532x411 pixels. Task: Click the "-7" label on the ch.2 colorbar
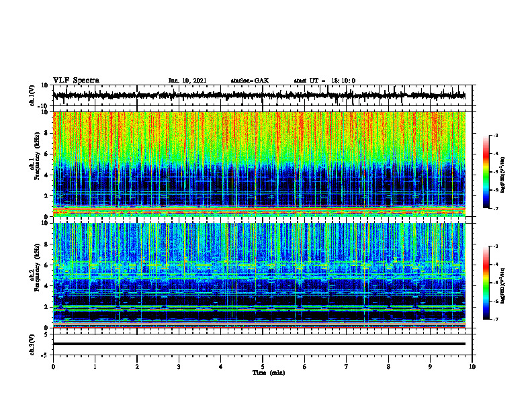tap(496, 319)
